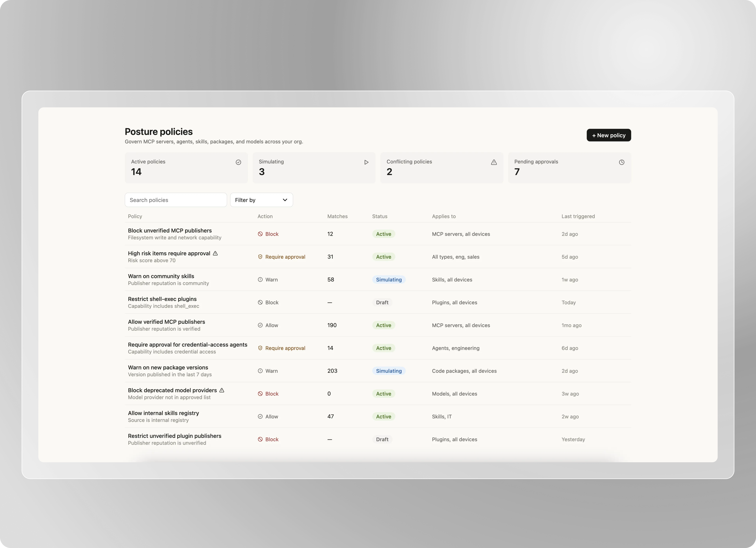Open the Filter by dropdown
The height and width of the screenshot is (548, 756).
(x=261, y=200)
